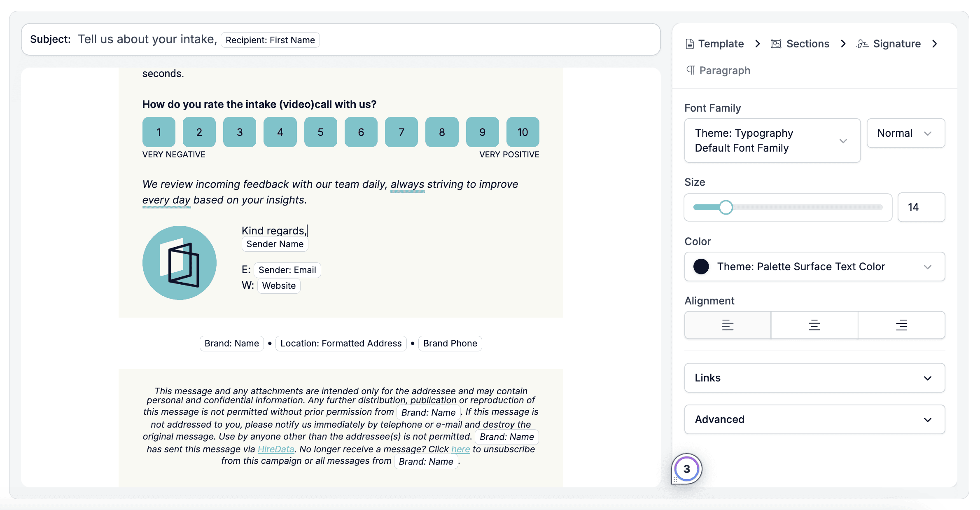The image size is (980, 510).
Task: Open the Normal font weight dropdown
Action: point(905,133)
